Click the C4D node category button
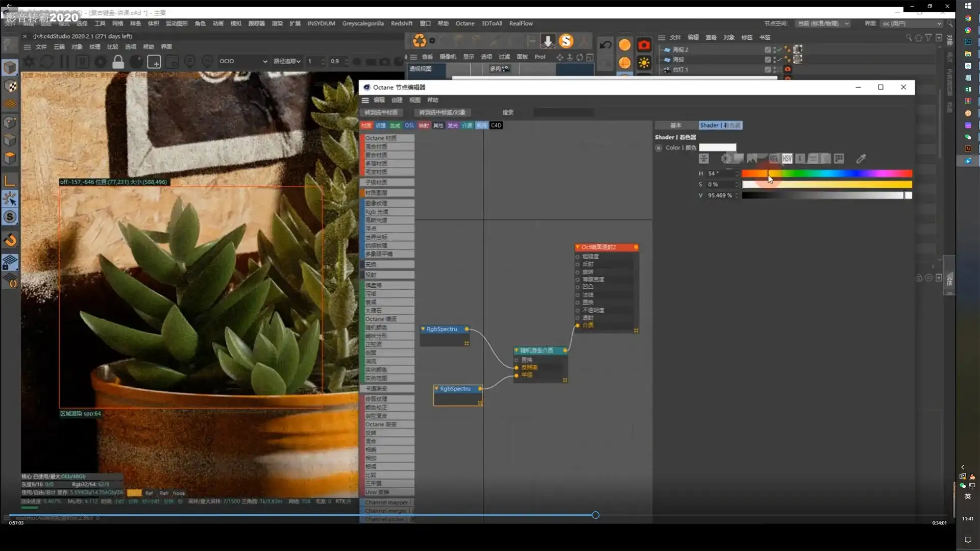Viewport: 980px width, 551px height. (496, 126)
